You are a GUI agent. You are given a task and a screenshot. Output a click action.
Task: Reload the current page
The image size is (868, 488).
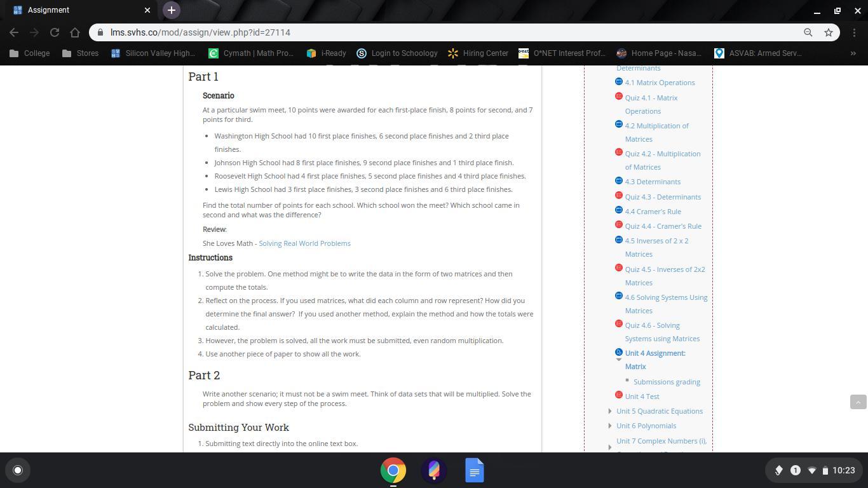pos(55,32)
